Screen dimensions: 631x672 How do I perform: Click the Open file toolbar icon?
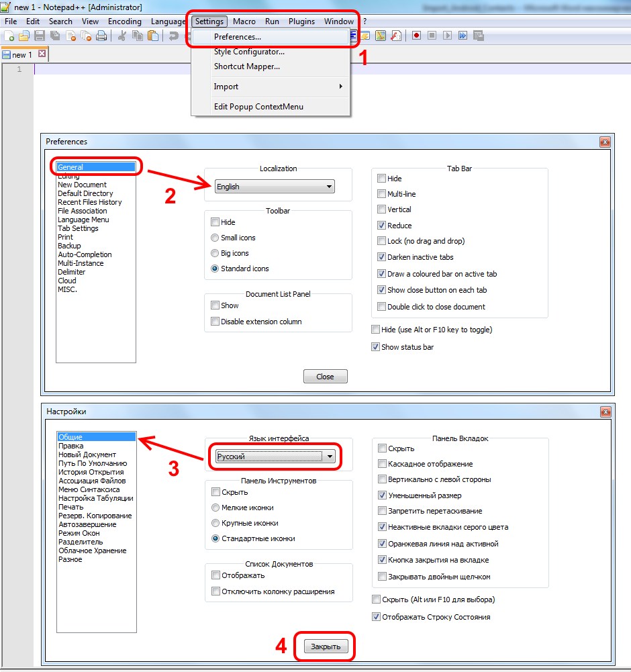tap(24, 36)
